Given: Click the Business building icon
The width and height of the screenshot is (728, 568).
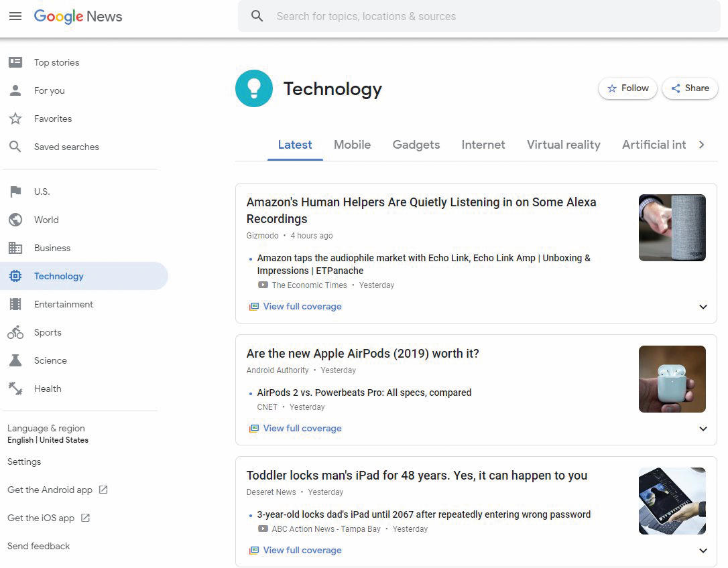Looking at the screenshot, I should pos(15,248).
